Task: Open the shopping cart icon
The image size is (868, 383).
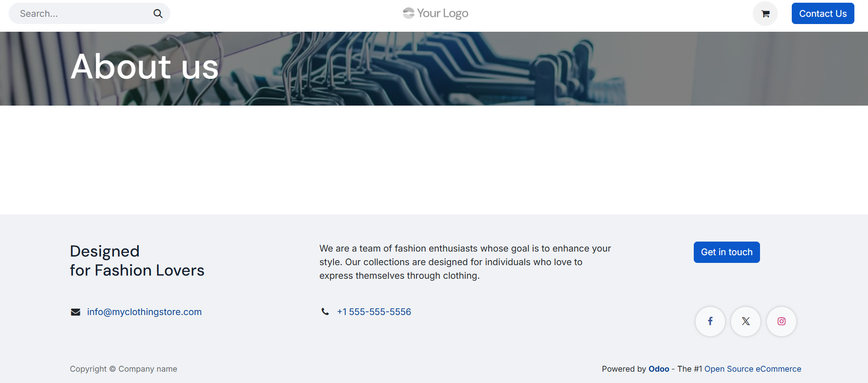Action: [x=765, y=14]
